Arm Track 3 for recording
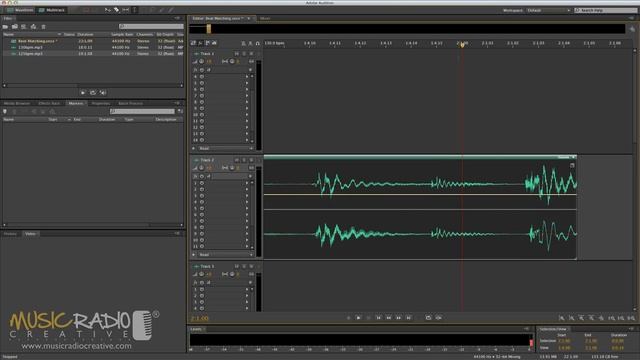Screen dimensions: 640x360 click(251, 266)
